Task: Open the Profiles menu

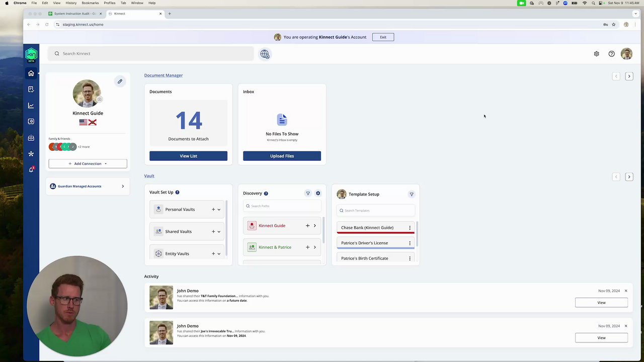Action: pos(110,3)
